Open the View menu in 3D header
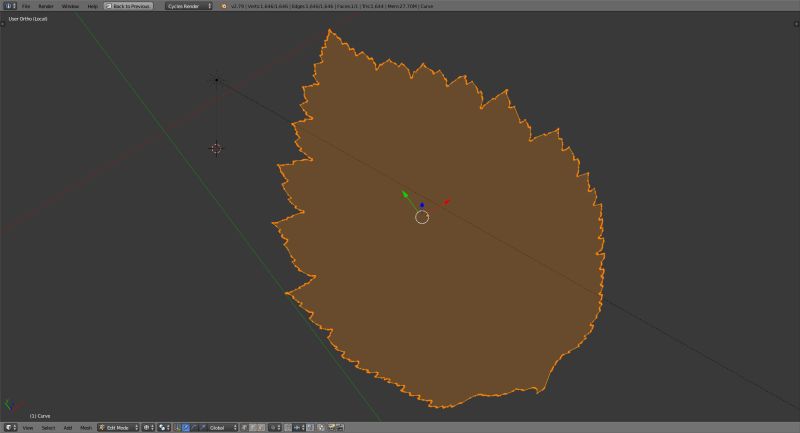 point(28,428)
